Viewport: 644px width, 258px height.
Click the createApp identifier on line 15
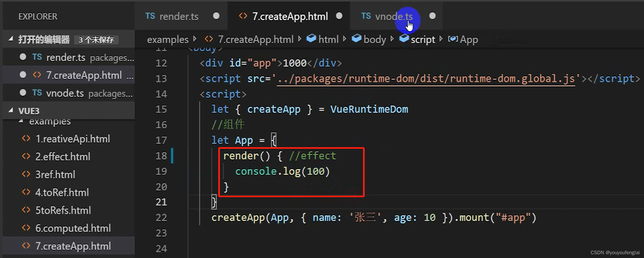click(x=274, y=109)
